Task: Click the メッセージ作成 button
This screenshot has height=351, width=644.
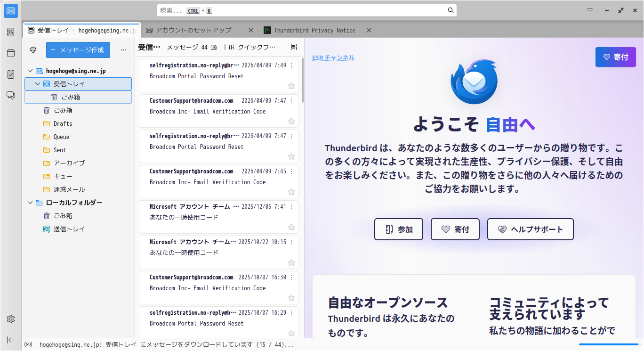Action: [x=78, y=49]
